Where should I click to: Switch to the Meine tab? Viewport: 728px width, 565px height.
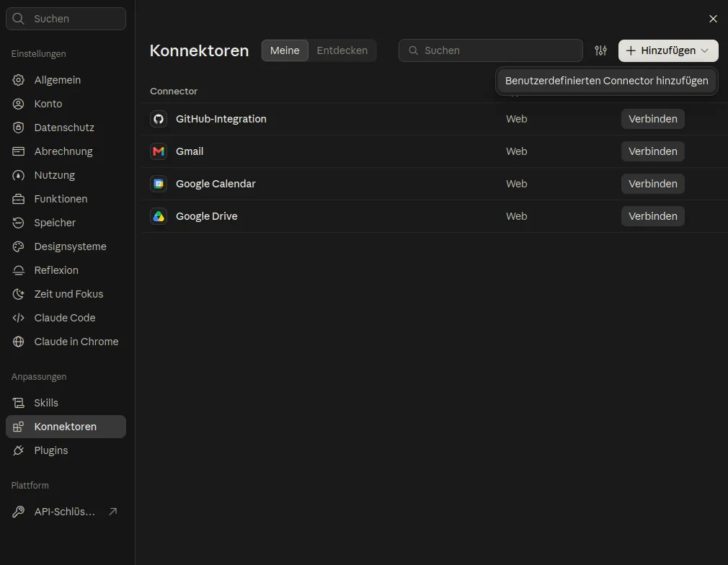click(285, 50)
